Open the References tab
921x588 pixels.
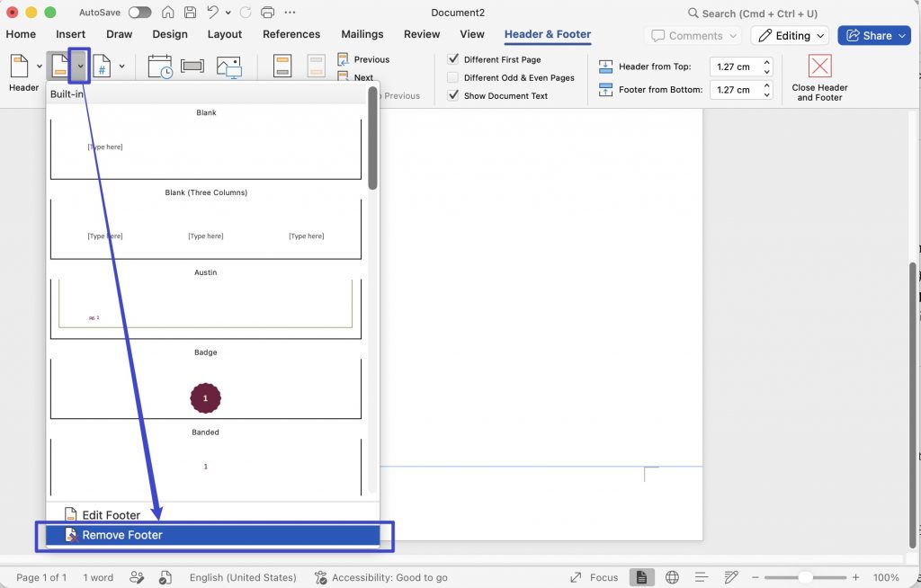(291, 34)
